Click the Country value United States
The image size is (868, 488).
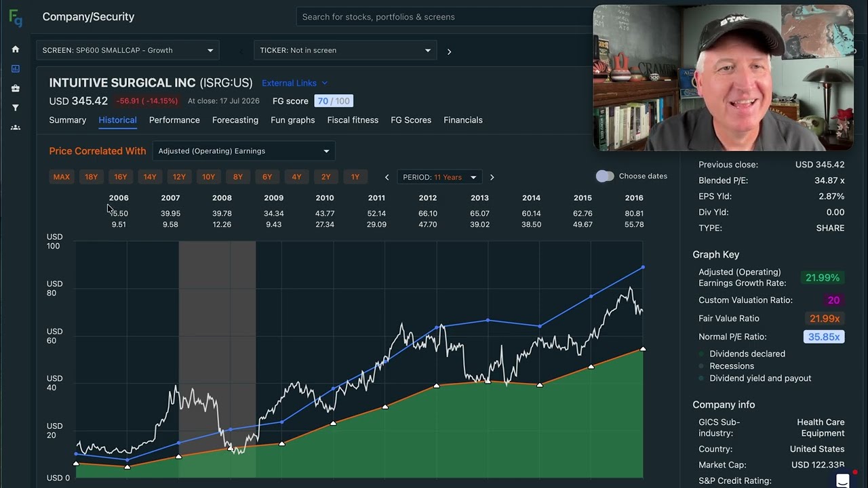817,449
